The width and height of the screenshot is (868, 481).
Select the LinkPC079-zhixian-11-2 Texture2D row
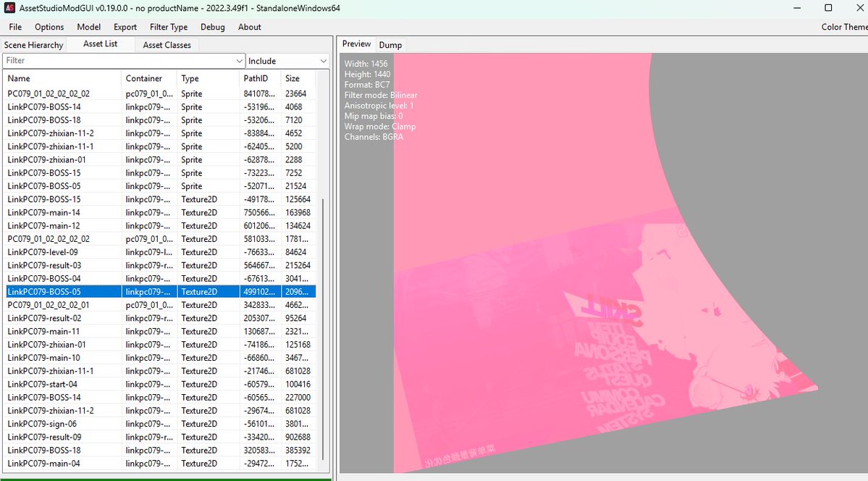[x=161, y=411]
